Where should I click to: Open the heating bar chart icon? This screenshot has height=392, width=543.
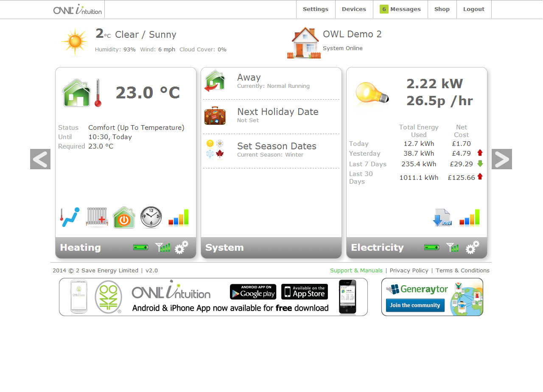tap(178, 217)
